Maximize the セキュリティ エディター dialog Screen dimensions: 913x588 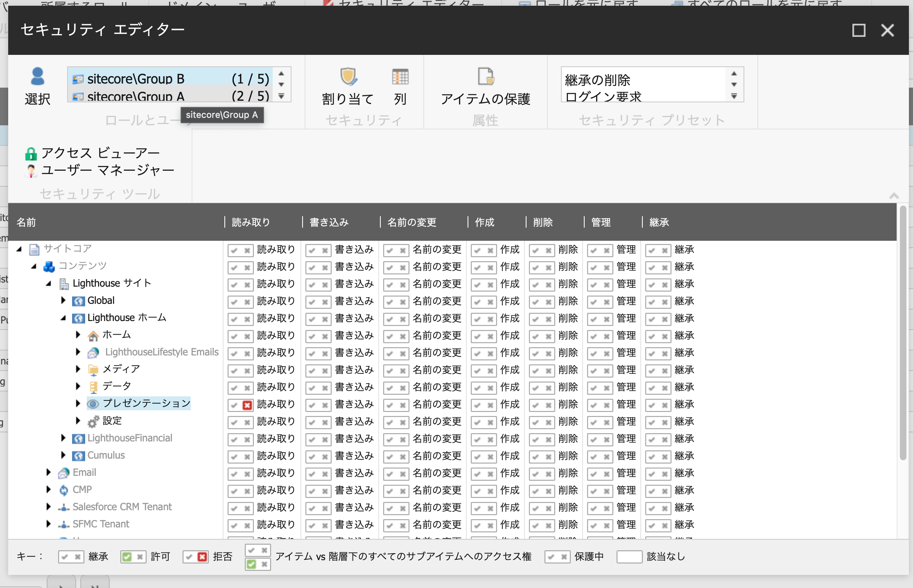(859, 30)
